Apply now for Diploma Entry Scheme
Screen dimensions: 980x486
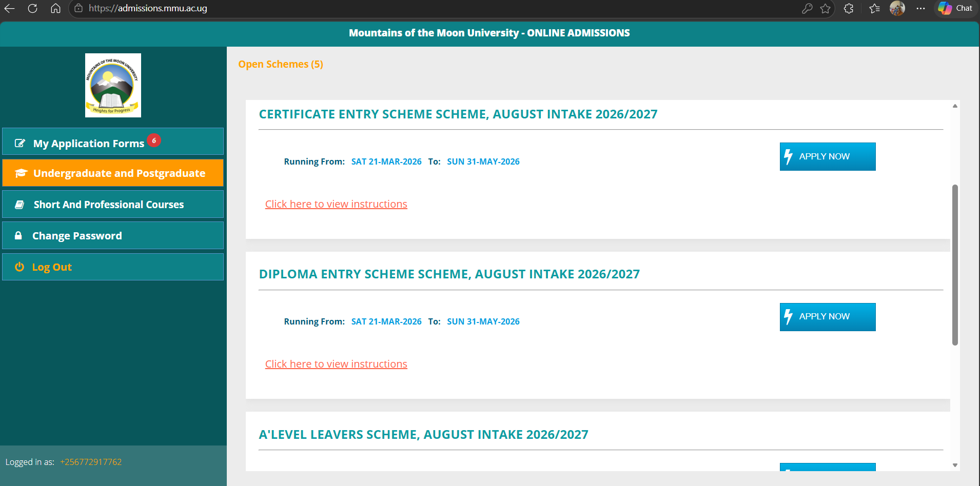tap(827, 317)
